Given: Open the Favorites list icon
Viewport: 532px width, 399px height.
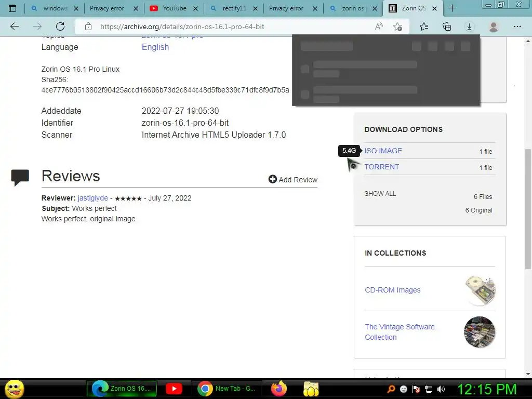Looking at the screenshot, I should click(x=424, y=26).
